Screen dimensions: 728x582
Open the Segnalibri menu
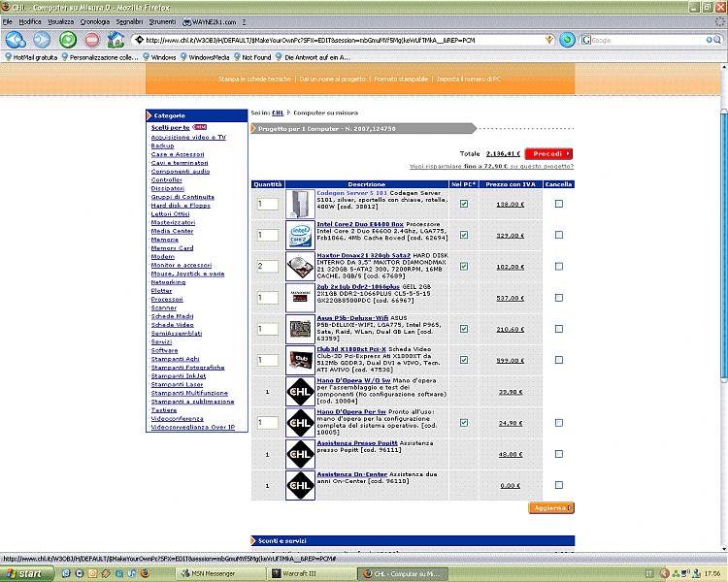129,21
